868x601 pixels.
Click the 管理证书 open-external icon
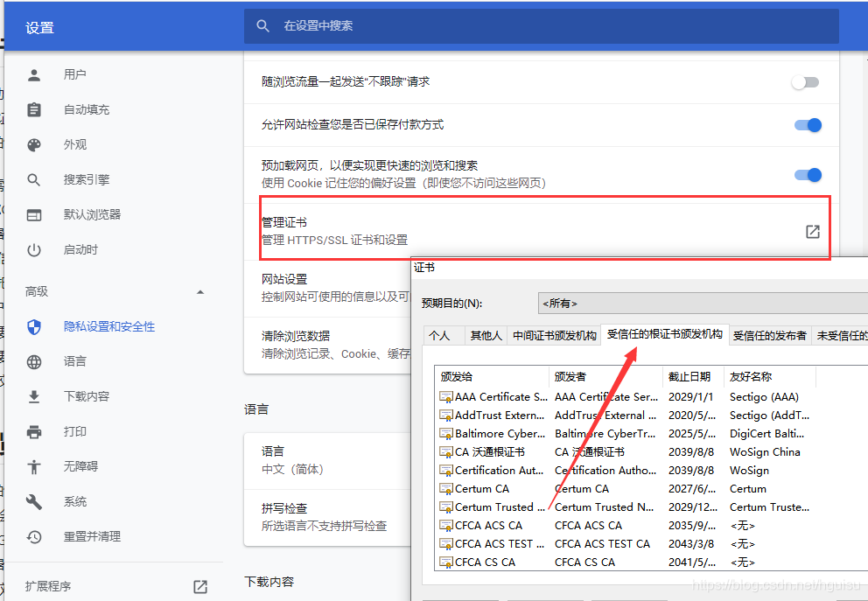812,231
